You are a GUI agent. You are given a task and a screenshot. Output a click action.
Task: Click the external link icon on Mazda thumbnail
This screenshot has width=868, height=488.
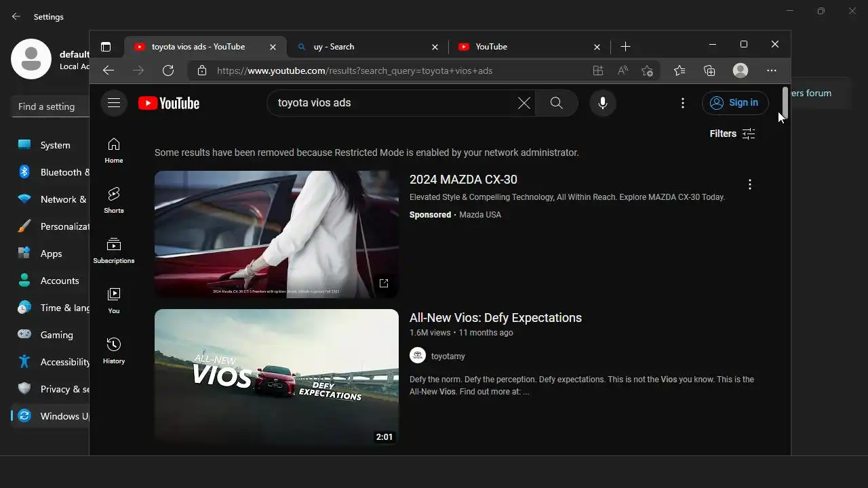pos(384,283)
